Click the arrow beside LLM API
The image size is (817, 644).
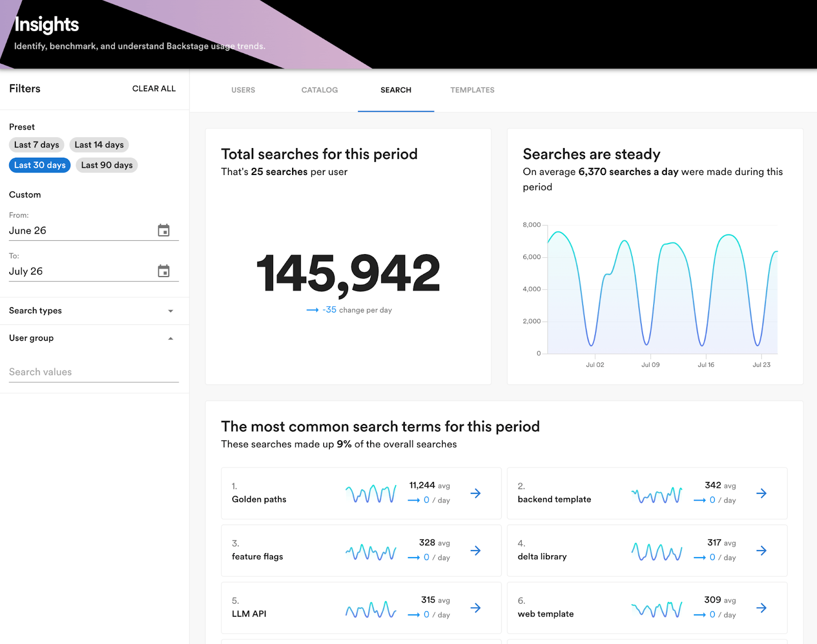pos(475,608)
